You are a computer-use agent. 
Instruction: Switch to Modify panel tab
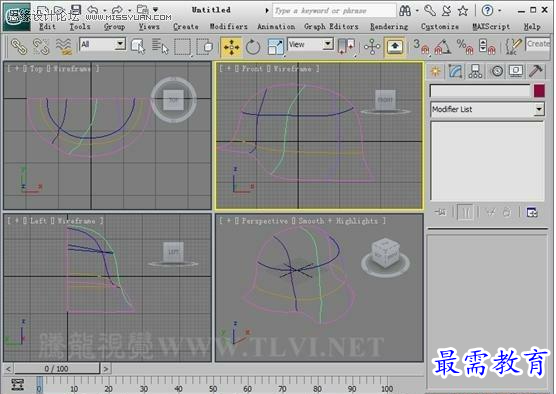coord(455,71)
